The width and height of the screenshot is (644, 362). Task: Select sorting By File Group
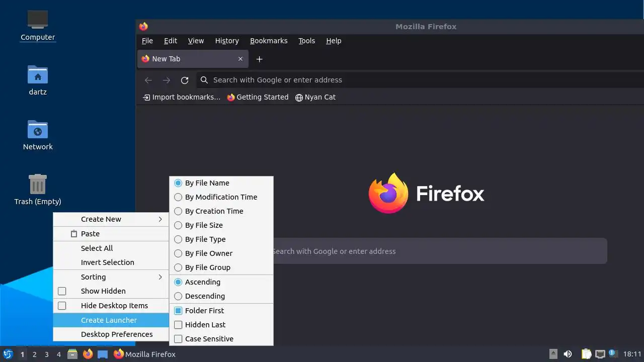coord(221,267)
